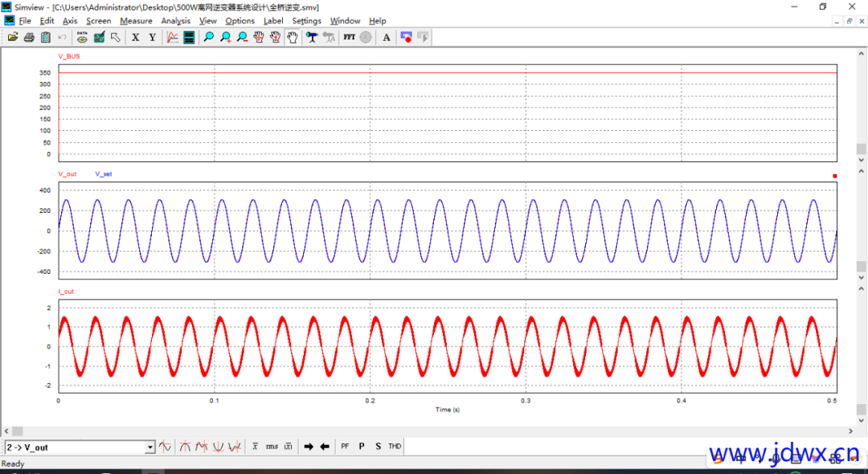This screenshot has width=868, height=474.
Task: Click horizontal scrollbar left arrow
Action: tap(6, 431)
